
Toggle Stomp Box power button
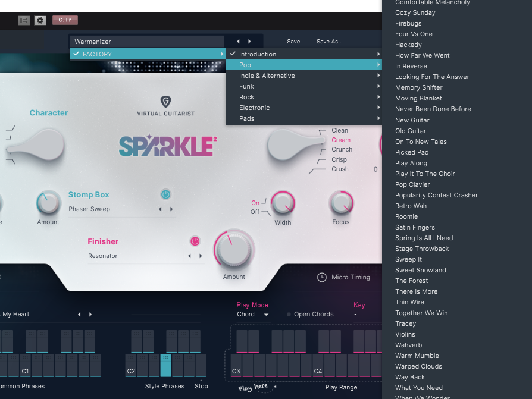click(x=165, y=194)
